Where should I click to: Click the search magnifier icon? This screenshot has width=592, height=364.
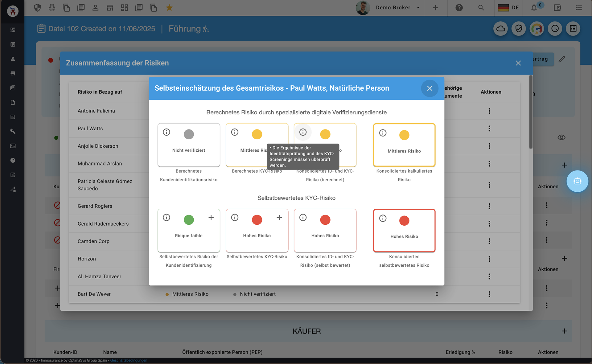(x=481, y=8)
